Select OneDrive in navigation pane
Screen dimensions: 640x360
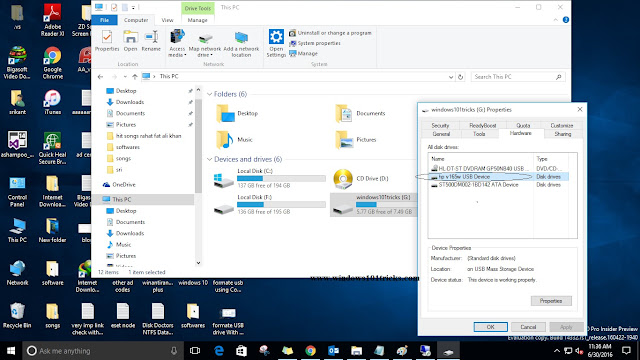tap(119, 184)
